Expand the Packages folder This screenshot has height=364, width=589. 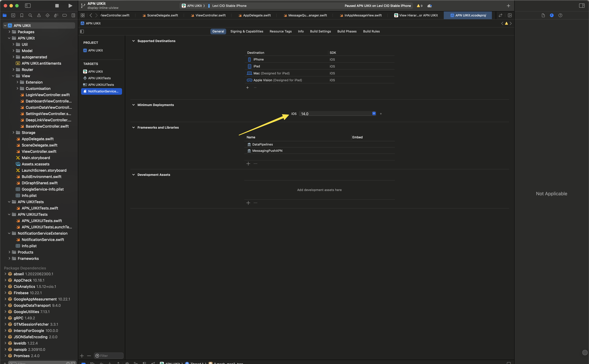pos(9,32)
